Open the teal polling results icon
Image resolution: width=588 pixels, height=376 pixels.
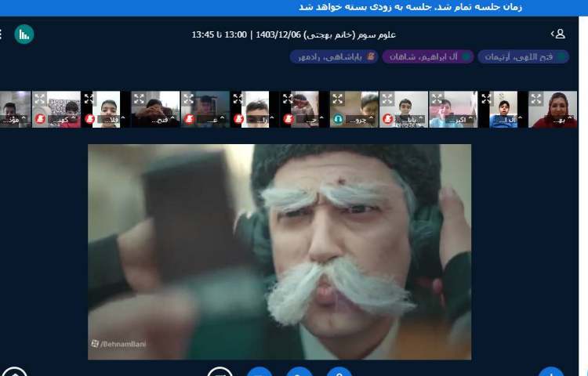[24, 34]
